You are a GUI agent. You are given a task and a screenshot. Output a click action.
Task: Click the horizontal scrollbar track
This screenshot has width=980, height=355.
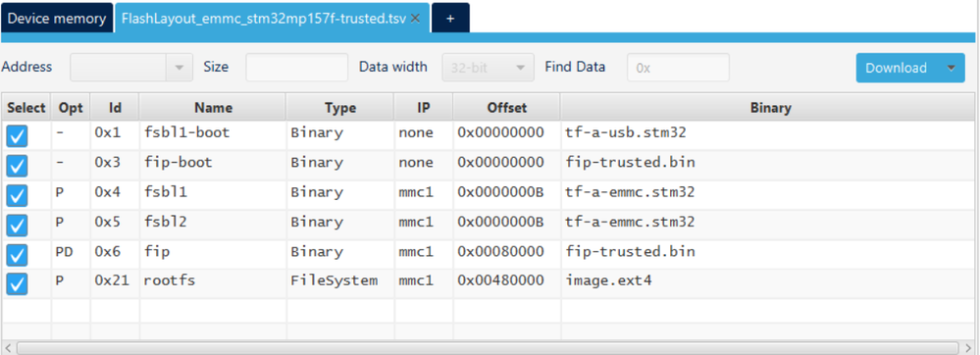pyautogui.click(x=487, y=347)
